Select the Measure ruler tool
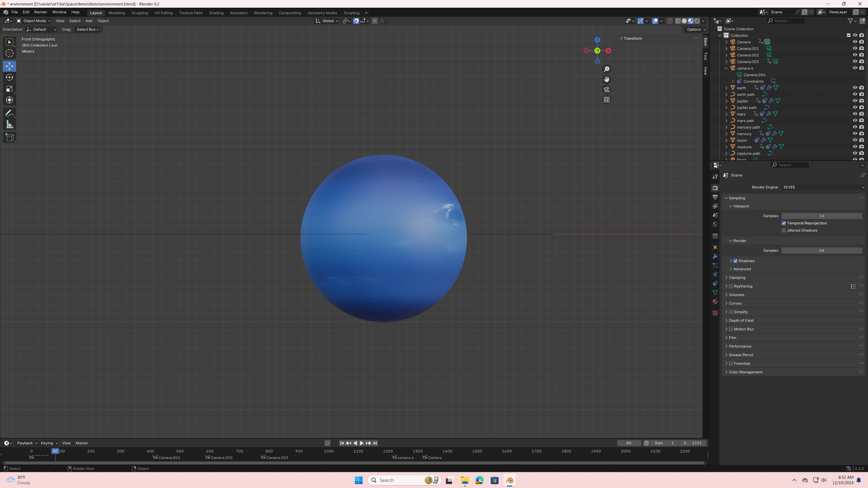This screenshot has height=488, width=868. [x=9, y=125]
